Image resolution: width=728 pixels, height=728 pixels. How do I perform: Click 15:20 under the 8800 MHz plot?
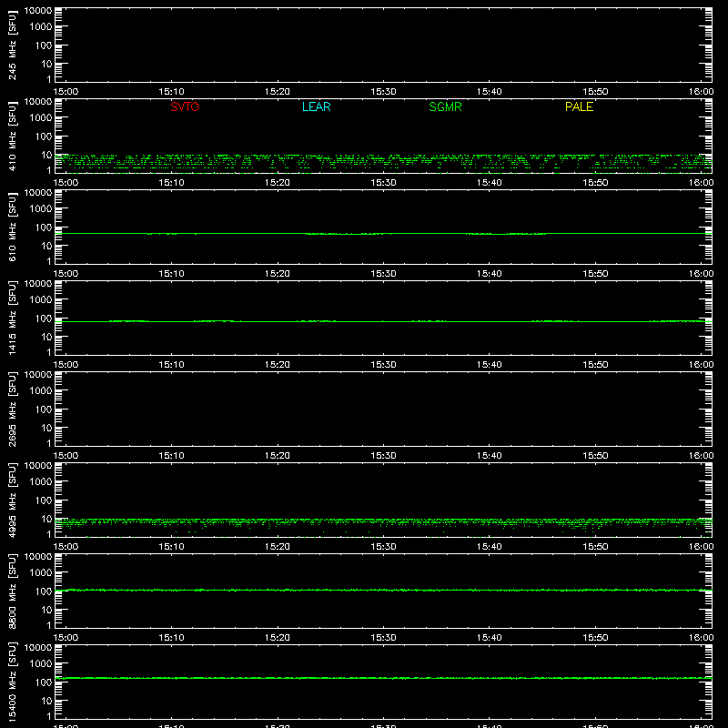pos(278,638)
